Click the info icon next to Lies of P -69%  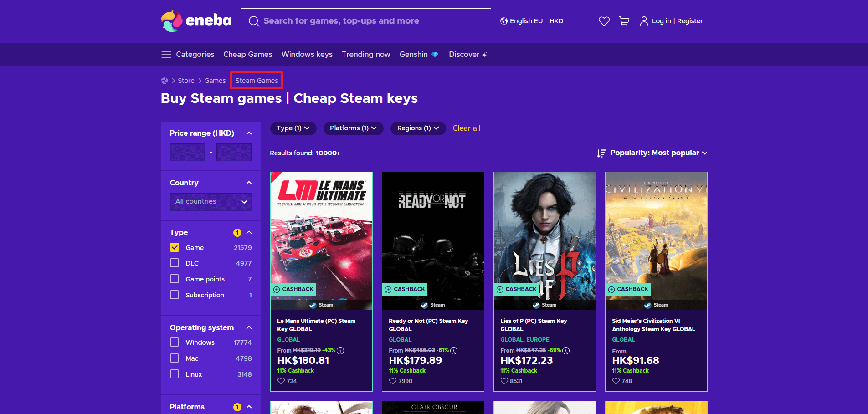pyautogui.click(x=566, y=351)
